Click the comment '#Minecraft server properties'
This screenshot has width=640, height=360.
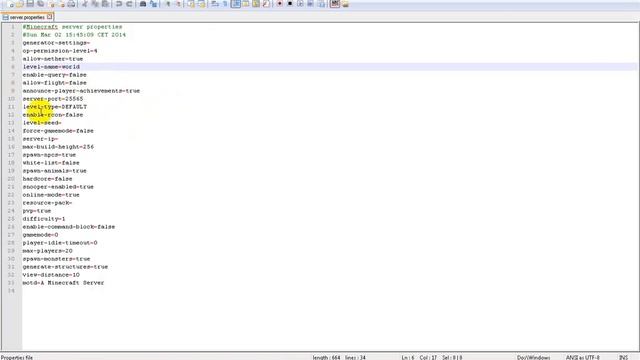(x=72, y=27)
